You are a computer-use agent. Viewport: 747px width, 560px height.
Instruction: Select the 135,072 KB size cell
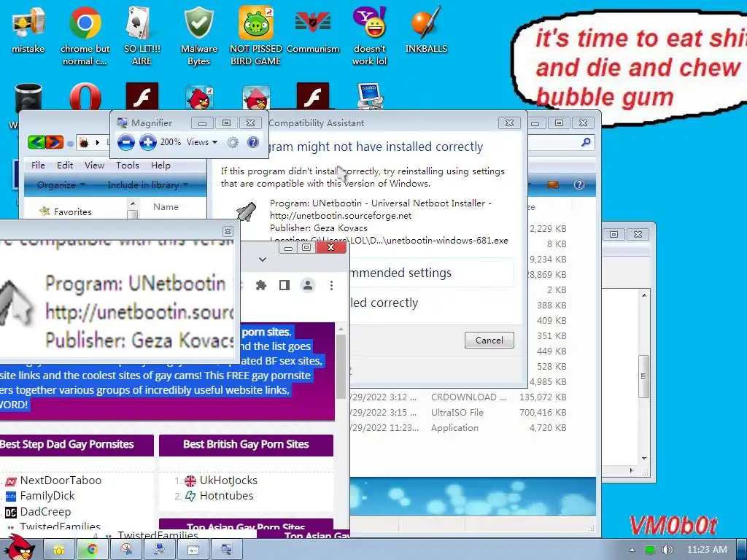(x=543, y=397)
